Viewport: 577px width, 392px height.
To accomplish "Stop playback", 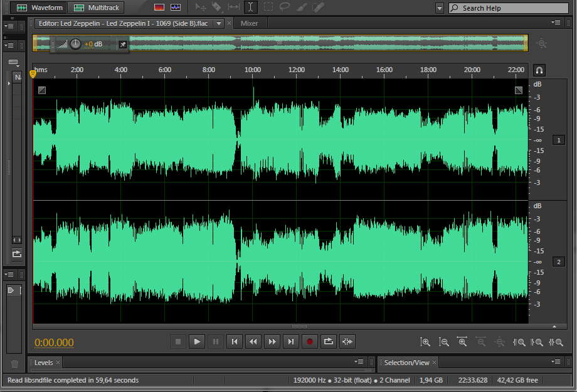I will click(x=178, y=342).
